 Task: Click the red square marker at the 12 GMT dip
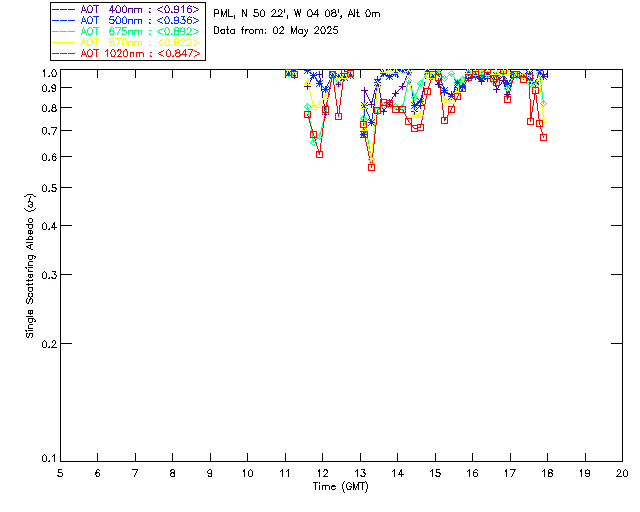point(319,154)
